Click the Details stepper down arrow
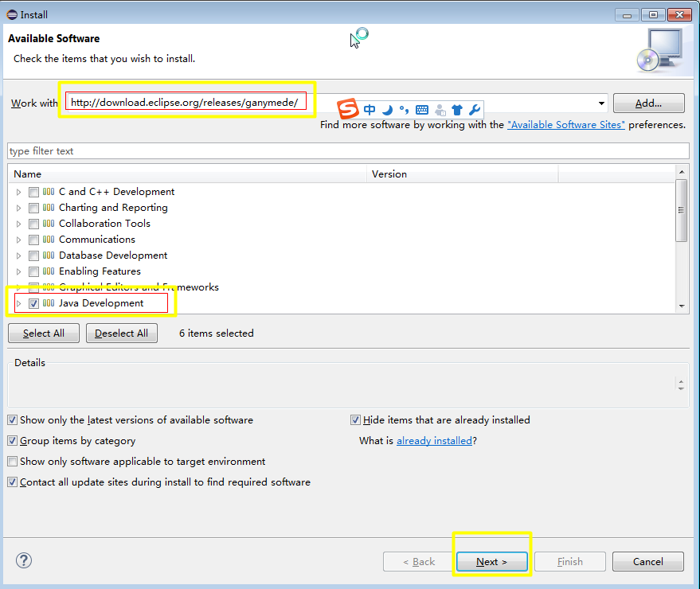This screenshot has width=700, height=589. (x=681, y=388)
